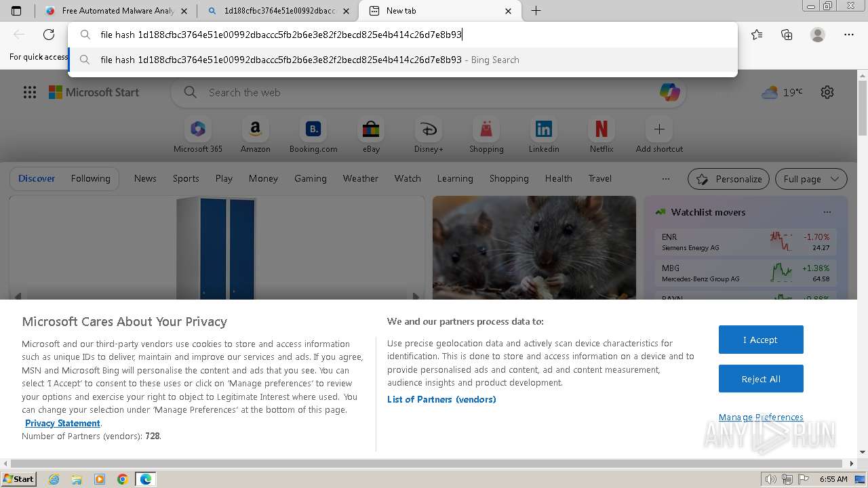Open the Windows Start menu
The image size is (868, 488).
coord(18,479)
